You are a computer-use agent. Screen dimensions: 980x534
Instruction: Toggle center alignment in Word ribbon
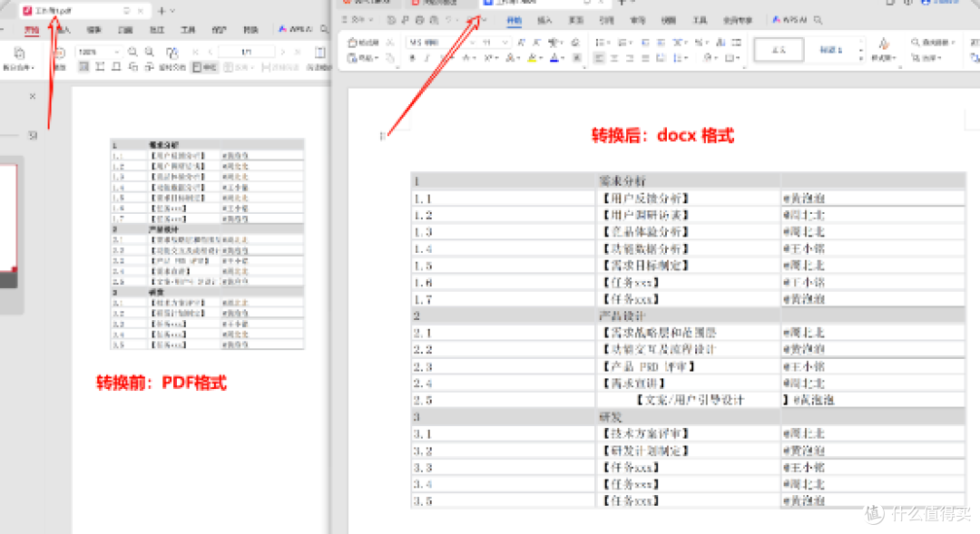(614, 58)
